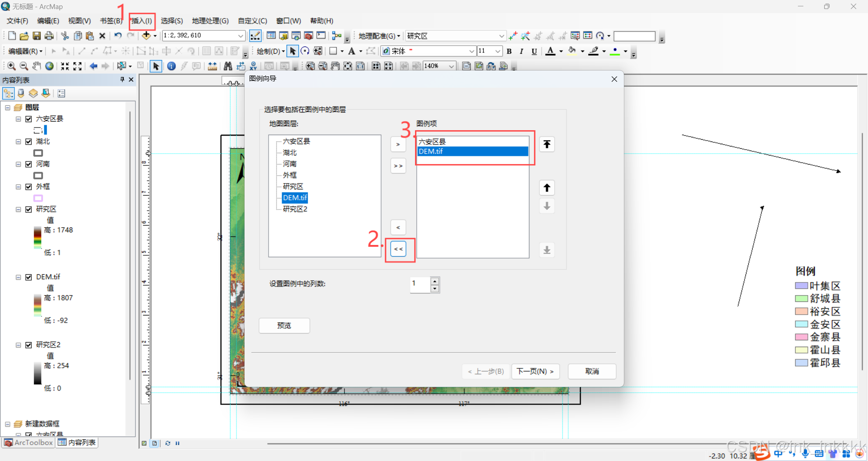Uncheck the 六安区县 layer visibility

pos(28,119)
